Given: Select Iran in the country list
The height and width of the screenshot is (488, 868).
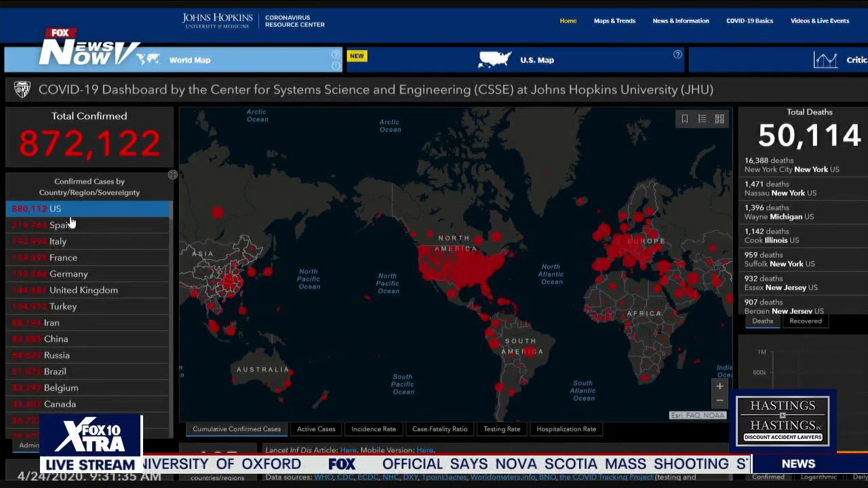Looking at the screenshot, I should tap(87, 323).
